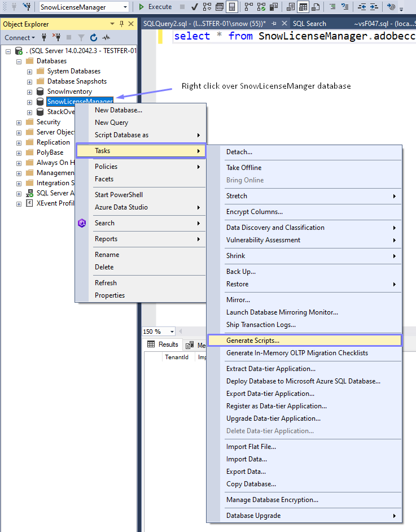This screenshot has height=532, width=416.
Task: Select the SnowInventory database
Action: pyautogui.click(x=69, y=91)
